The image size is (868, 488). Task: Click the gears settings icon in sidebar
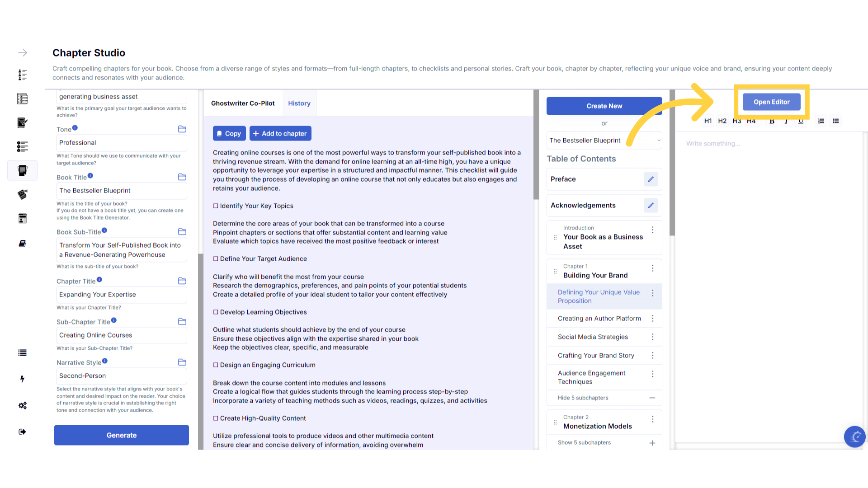[22, 405]
